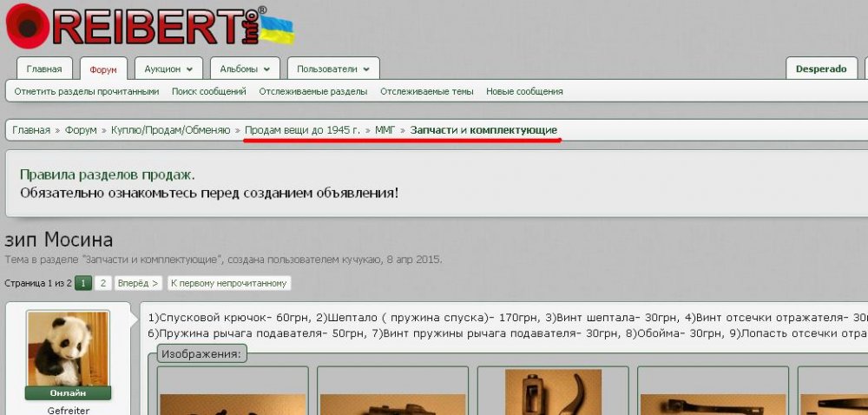
Task: Open the first attached image thumbnail
Action: point(233,391)
